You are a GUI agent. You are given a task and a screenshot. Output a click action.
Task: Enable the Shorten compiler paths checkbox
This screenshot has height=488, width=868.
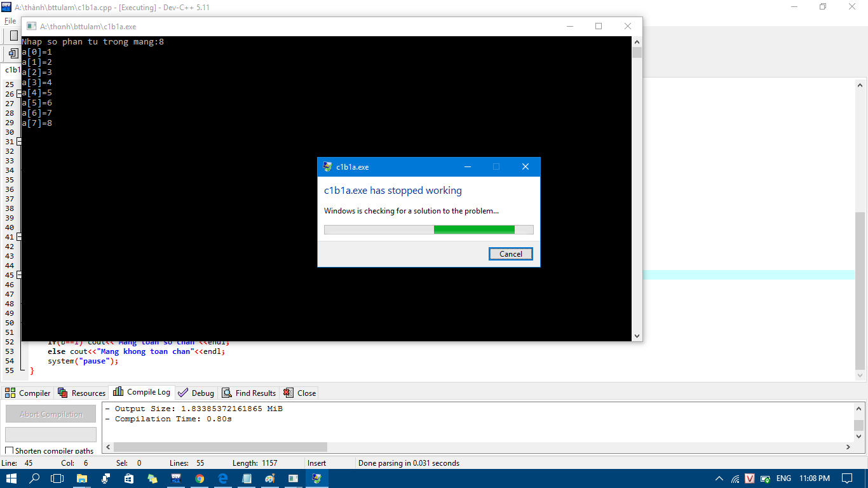tap(10, 451)
